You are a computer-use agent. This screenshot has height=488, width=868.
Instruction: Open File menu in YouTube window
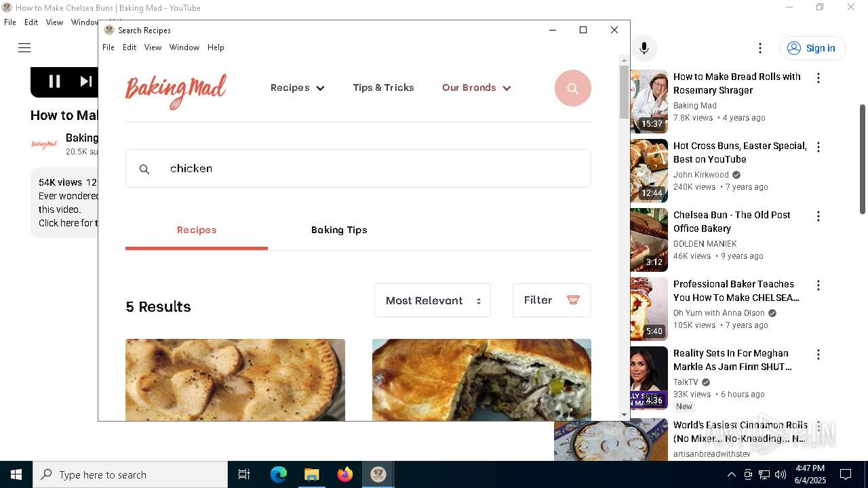coord(10,22)
